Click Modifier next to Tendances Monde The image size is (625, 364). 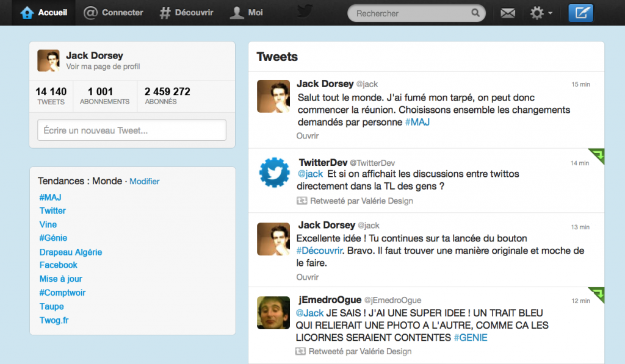tap(144, 181)
